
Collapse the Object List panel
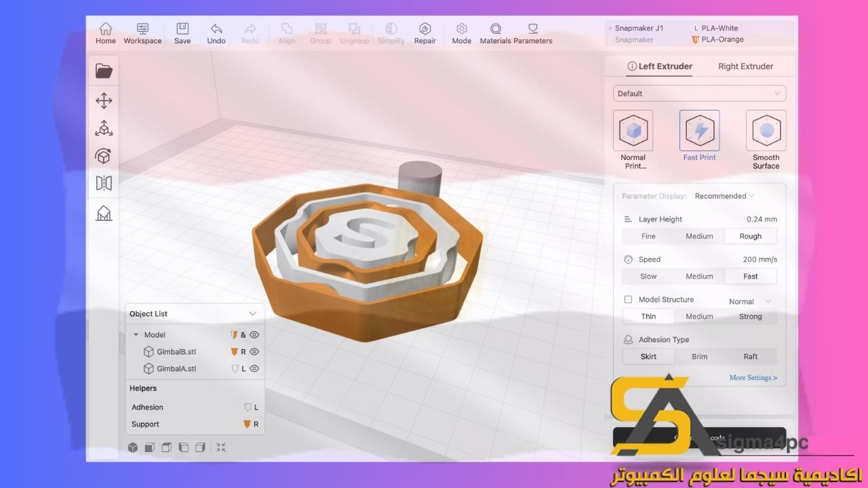(x=252, y=314)
